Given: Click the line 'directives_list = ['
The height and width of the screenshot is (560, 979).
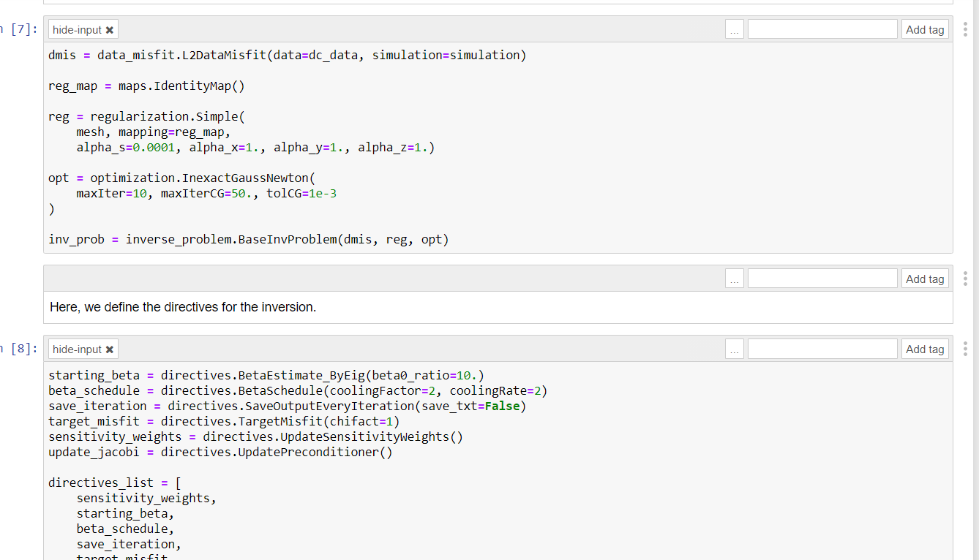Looking at the screenshot, I should point(115,483).
